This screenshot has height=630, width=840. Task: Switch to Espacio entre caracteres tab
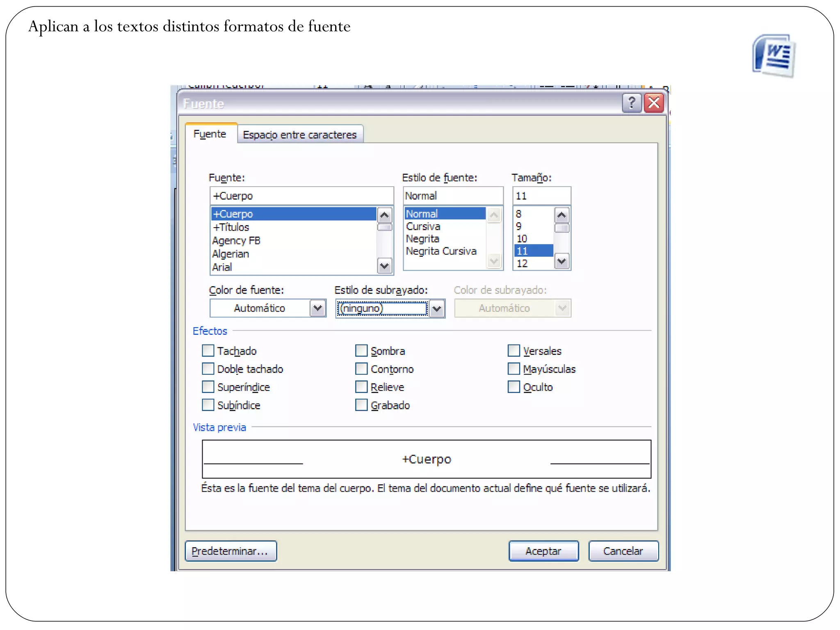[x=300, y=135]
